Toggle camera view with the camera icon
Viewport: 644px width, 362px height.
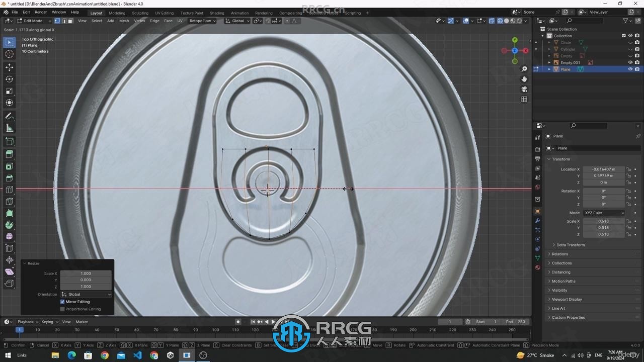(524, 89)
